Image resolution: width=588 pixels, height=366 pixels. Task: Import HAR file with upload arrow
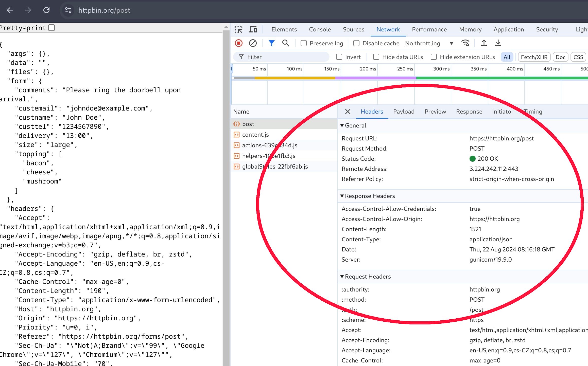(484, 43)
